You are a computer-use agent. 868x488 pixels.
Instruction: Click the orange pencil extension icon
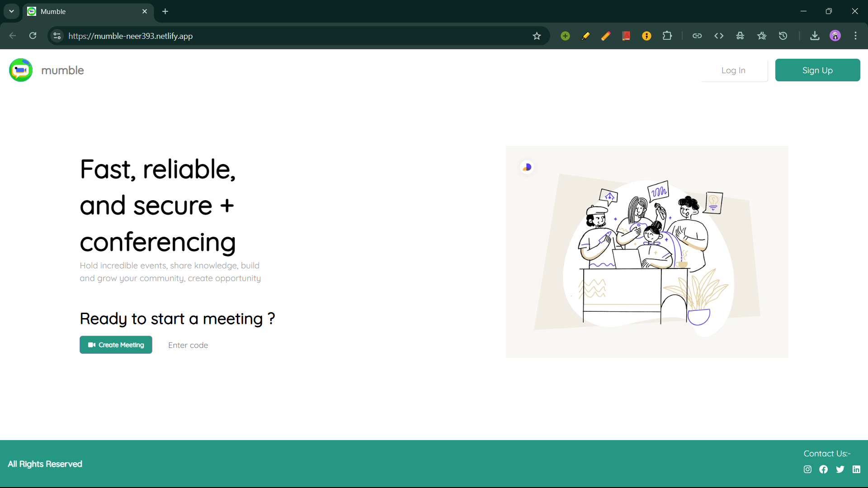[606, 36]
